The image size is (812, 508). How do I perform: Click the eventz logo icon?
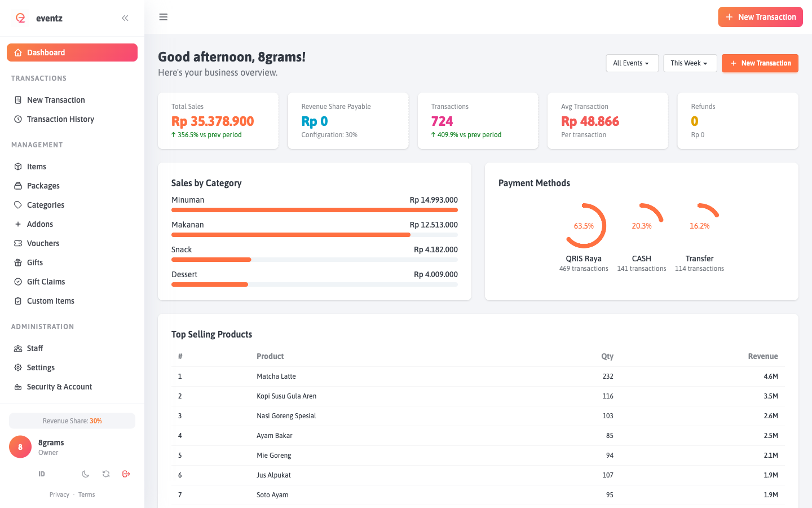point(21,18)
